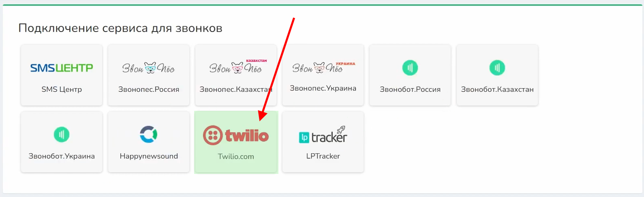Click the green Звонобот.Украина icon
The image size is (644, 197).
pos(62,134)
